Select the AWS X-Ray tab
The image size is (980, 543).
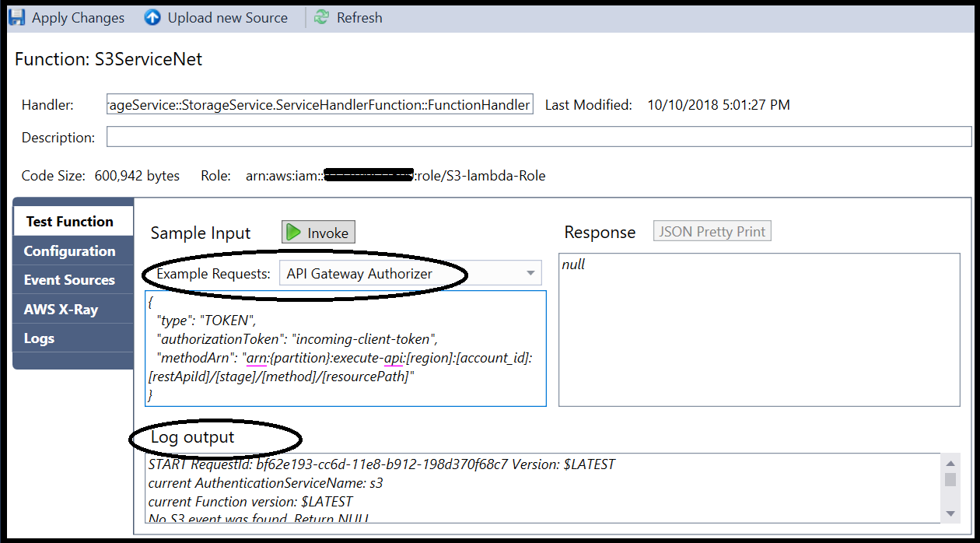pyautogui.click(x=61, y=310)
